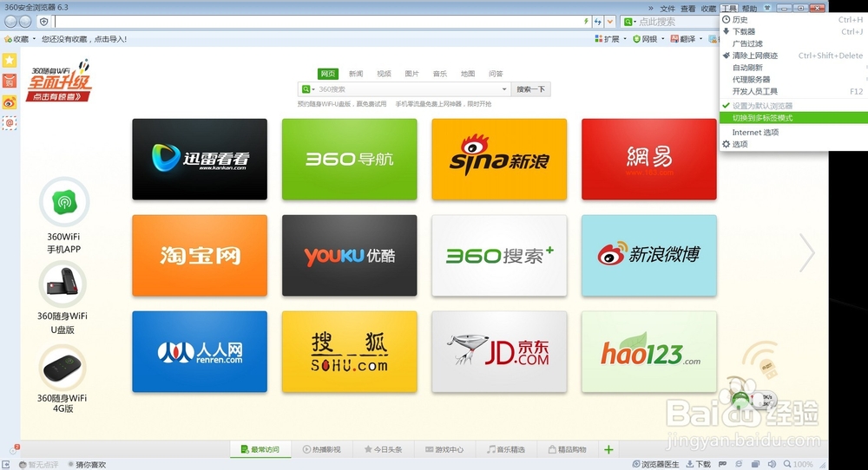Image resolution: width=868 pixels, height=470 pixels.
Task: Select 开发人员工具 menu item
Action: pos(792,91)
